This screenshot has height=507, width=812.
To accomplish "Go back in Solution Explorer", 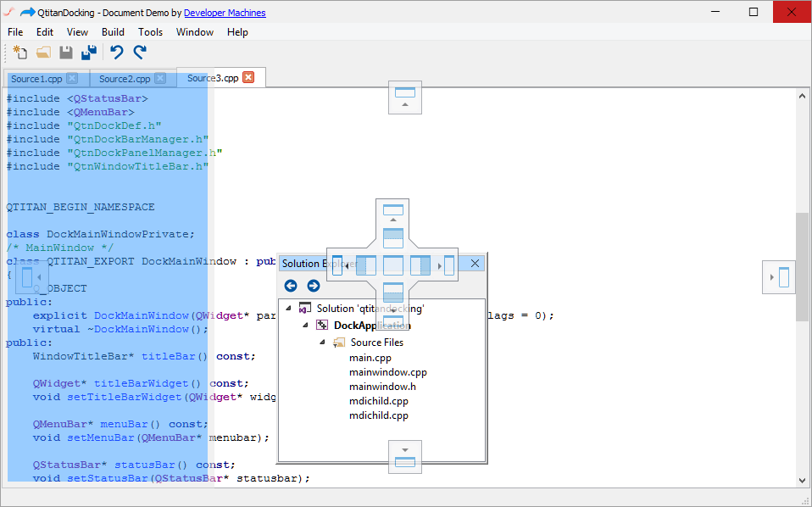I will (291, 286).
